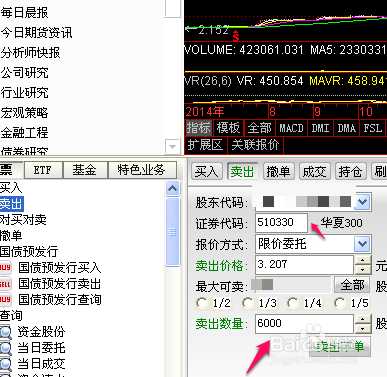Decrease 卖出价格 with the down stepper
The width and height of the screenshot is (387, 377).
click(363, 269)
